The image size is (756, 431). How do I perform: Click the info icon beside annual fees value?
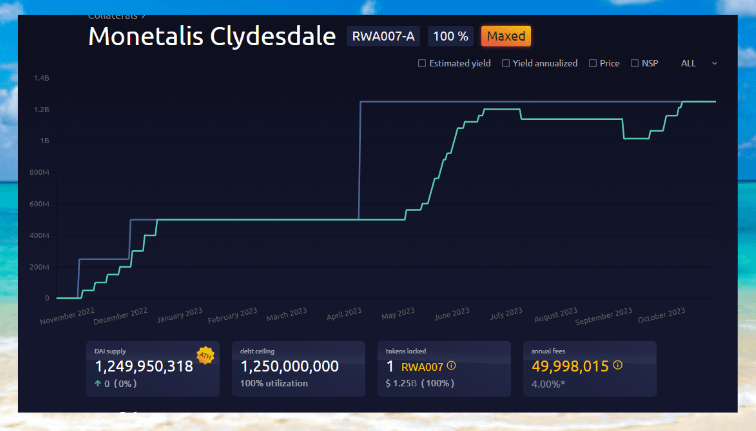coord(617,366)
